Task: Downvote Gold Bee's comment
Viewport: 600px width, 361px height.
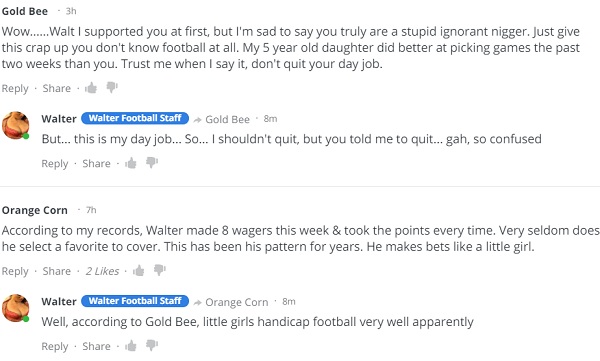Action: 112,88
